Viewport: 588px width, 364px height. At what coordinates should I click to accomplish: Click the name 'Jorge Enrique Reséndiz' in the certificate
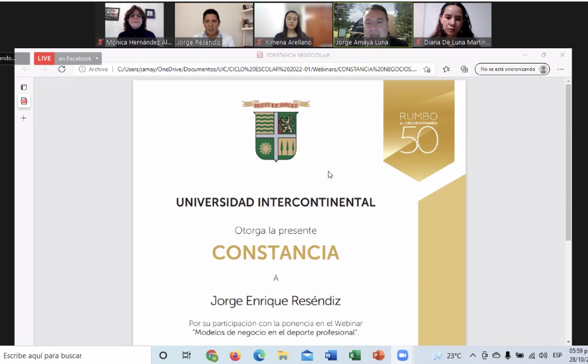[276, 301]
